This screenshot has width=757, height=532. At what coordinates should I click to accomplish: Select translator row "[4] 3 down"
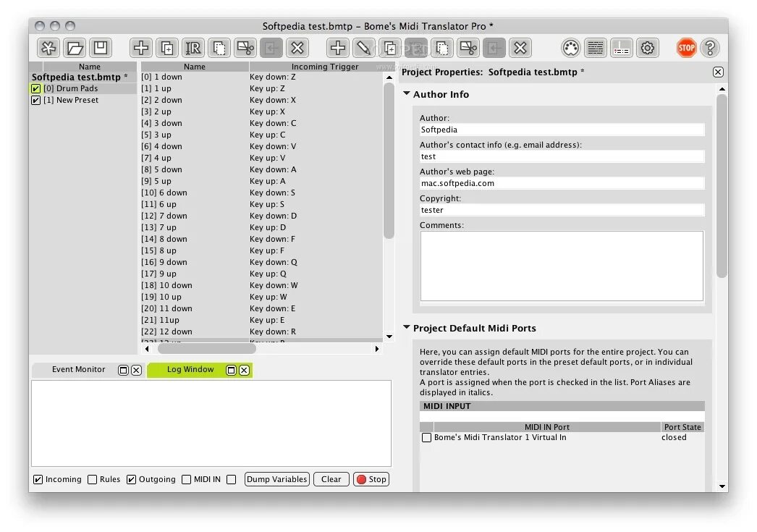(x=262, y=124)
